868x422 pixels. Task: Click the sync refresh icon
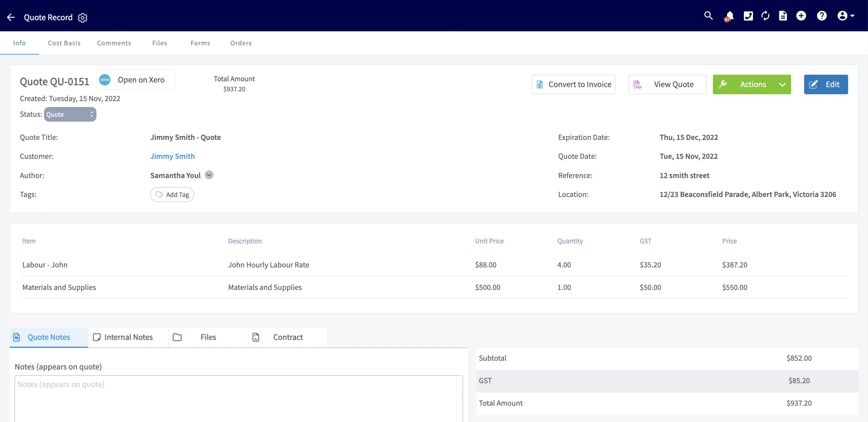765,16
